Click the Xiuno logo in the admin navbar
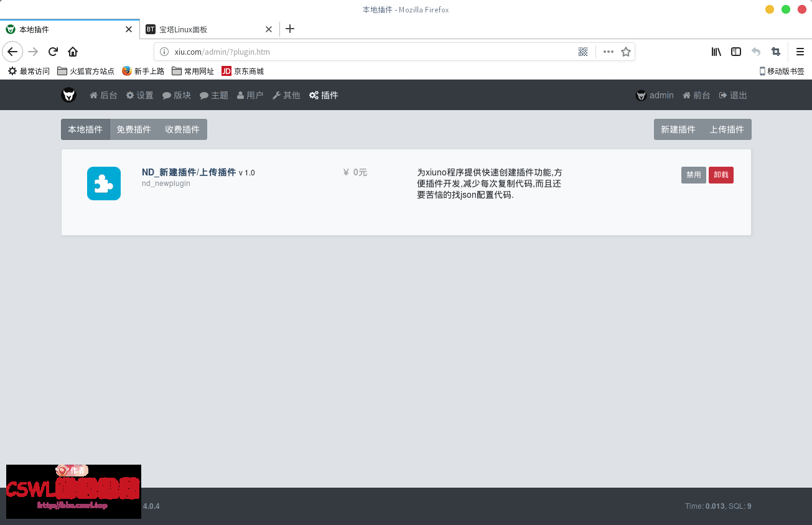812x525 pixels. point(68,95)
